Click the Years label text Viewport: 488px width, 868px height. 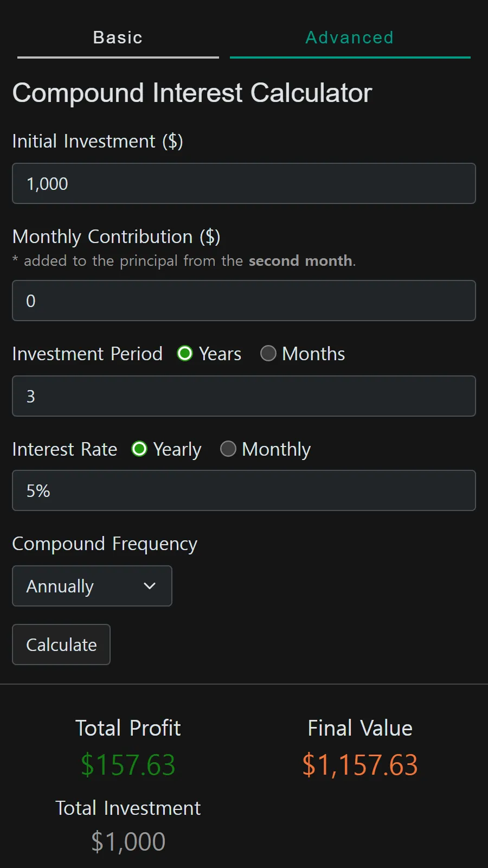click(220, 354)
